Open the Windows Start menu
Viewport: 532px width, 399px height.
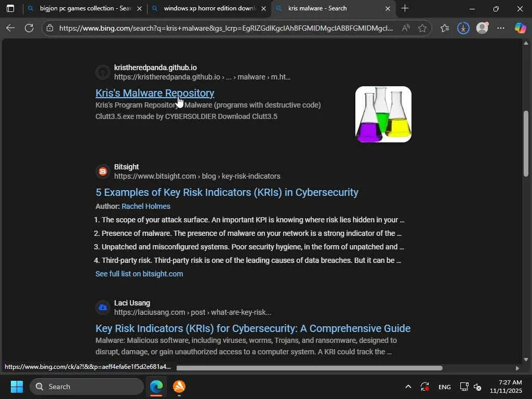[17, 387]
